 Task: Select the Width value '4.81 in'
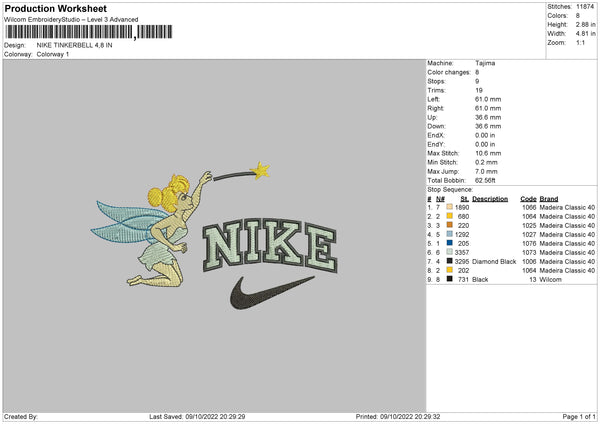[585, 34]
